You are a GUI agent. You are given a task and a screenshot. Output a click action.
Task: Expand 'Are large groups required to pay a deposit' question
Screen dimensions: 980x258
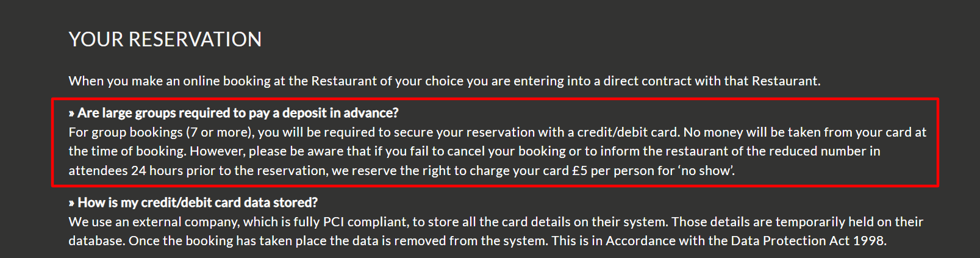pyautogui.click(x=234, y=113)
